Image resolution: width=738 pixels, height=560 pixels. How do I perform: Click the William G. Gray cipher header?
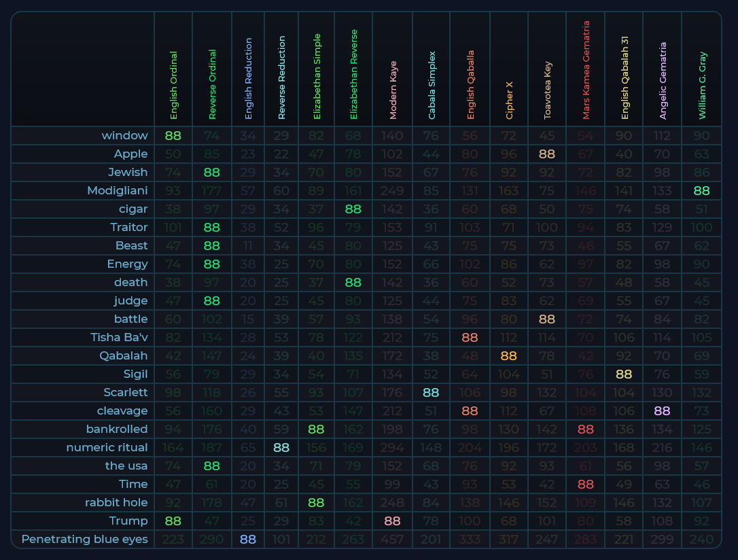click(703, 86)
